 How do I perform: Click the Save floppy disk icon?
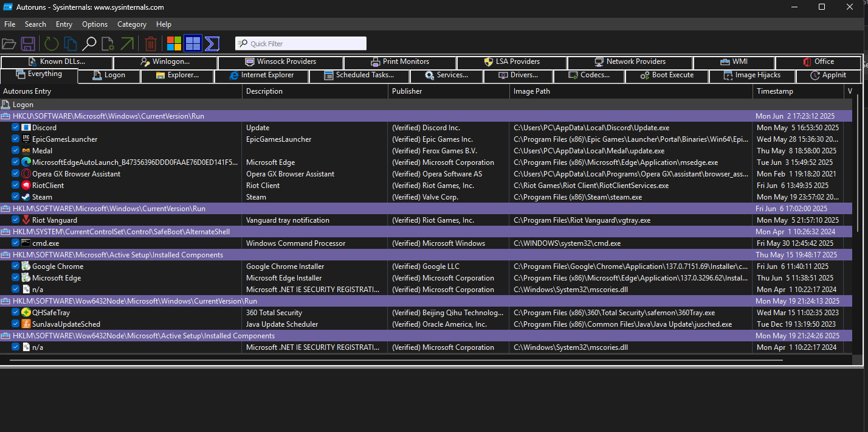27,43
